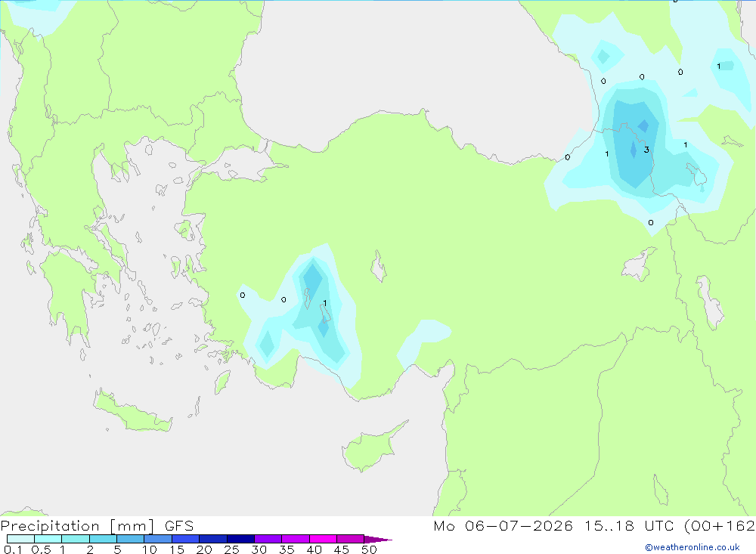Click the '(00+162' forecast offset text

coord(720,526)
